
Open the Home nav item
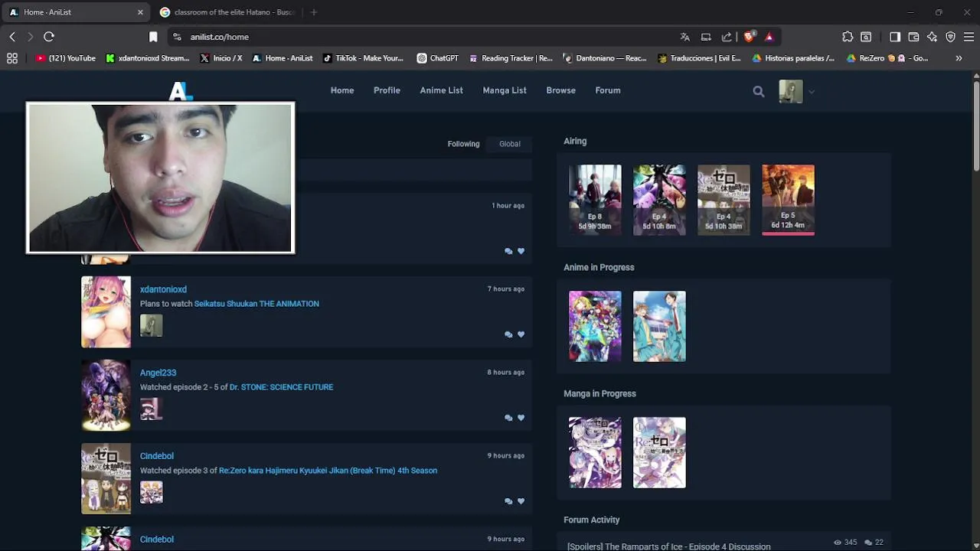click(x=342, y=90)
